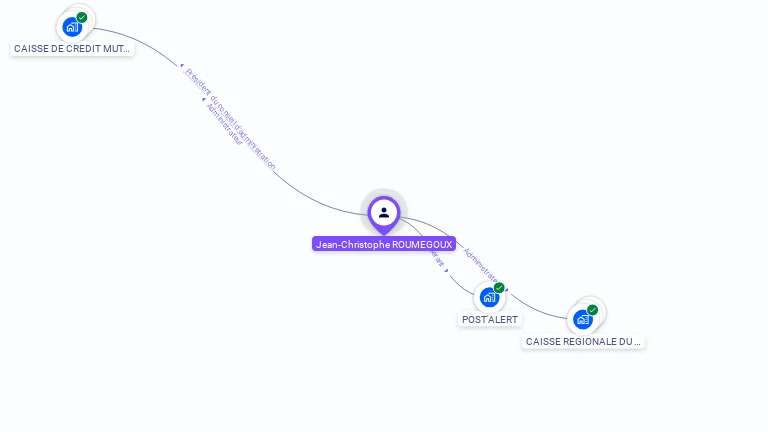This screenshot has width=768, height=432.
Task: Open the CAISSE DE CREDIT MUT company node icon
Action: coord(72,27)
